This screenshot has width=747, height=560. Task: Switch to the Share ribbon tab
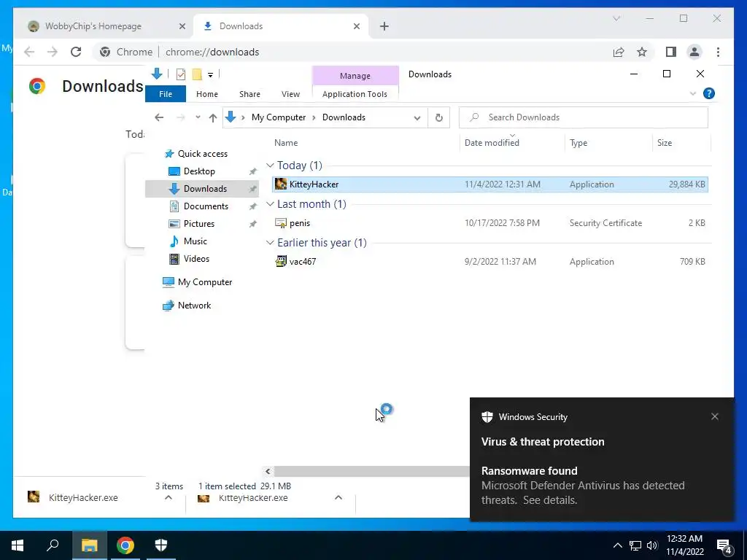click(x=249, y=94)
